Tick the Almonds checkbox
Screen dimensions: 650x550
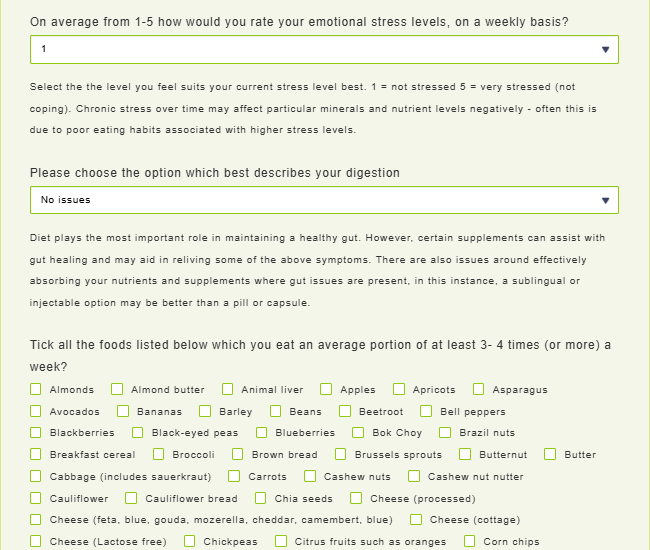click(x=36, y=389)
